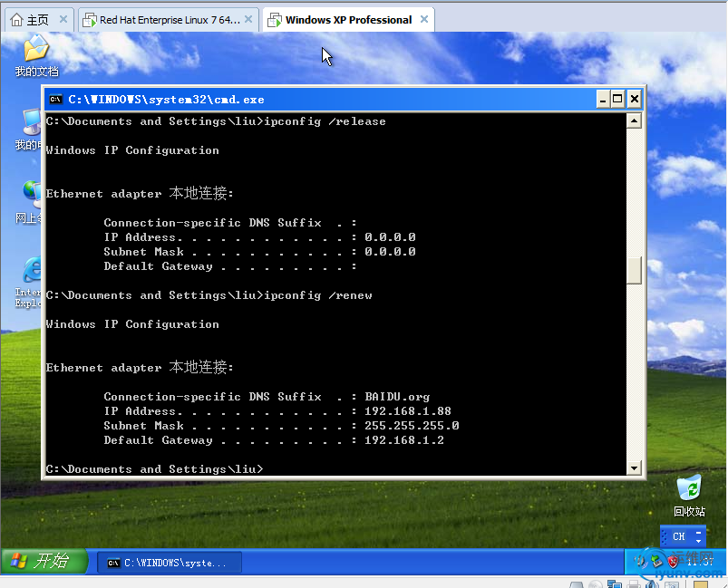
Task: Click the cmd scrollbar down arrow
Action: pyautogui.click(x=634, y=468)
